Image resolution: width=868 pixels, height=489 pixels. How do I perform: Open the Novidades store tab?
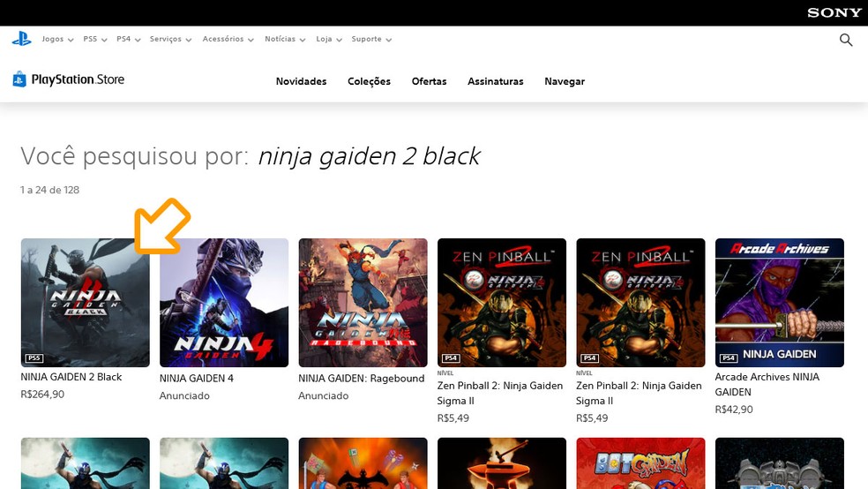301,81
